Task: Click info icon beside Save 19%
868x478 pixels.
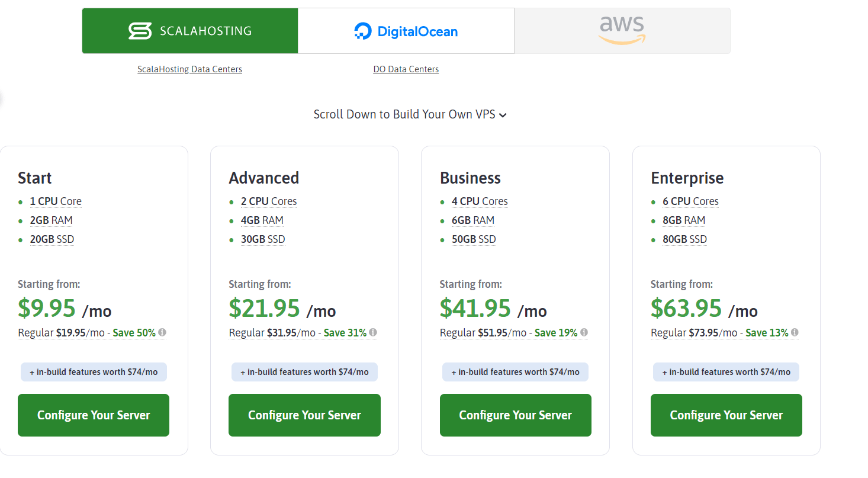Action: [584, 332]
